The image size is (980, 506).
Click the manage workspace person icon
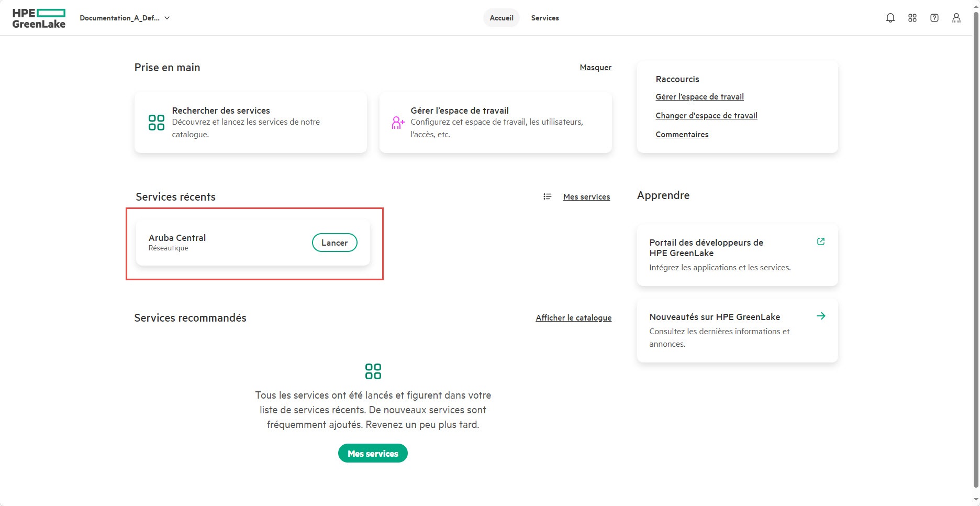click(x=398, y=122)
